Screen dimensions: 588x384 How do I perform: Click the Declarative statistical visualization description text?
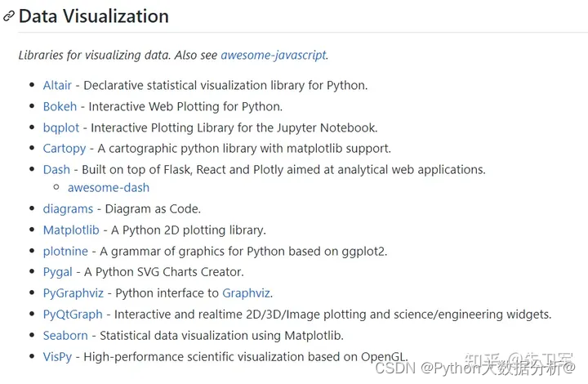(x=225, y=86)
